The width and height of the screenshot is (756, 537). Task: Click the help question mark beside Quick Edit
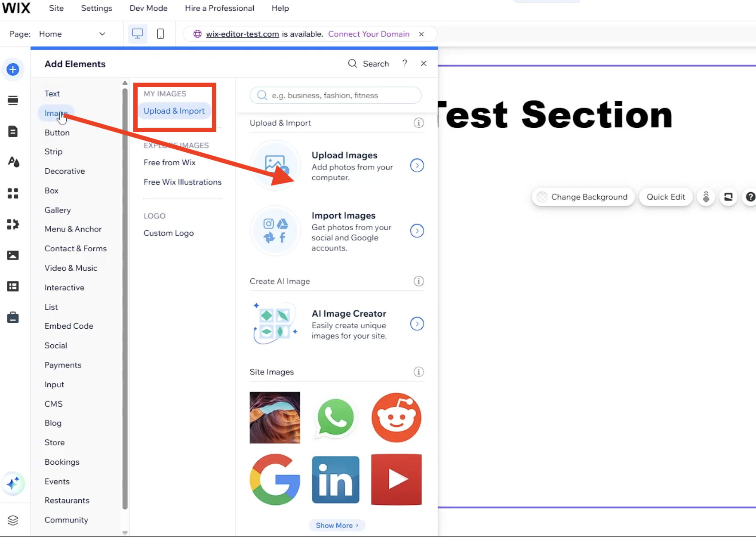751,197
